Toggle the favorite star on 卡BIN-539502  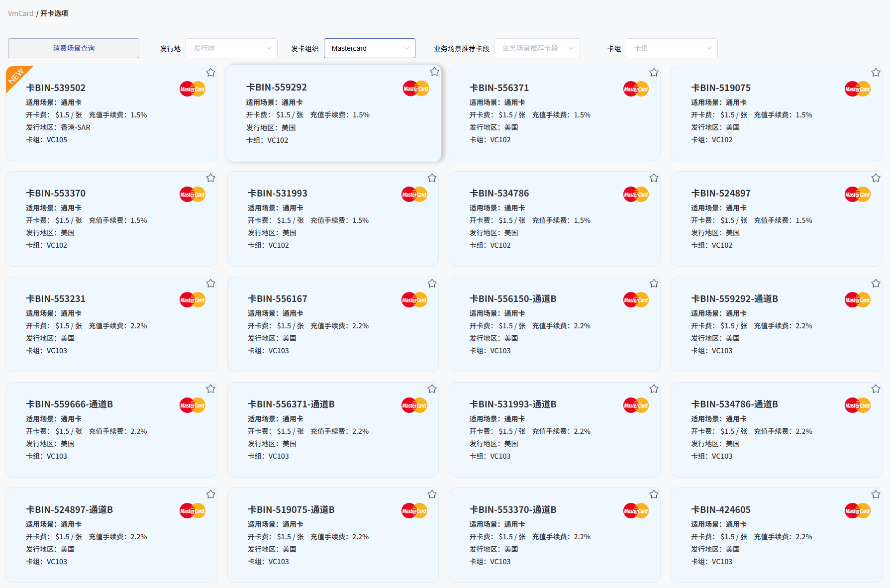coord(210,72)
